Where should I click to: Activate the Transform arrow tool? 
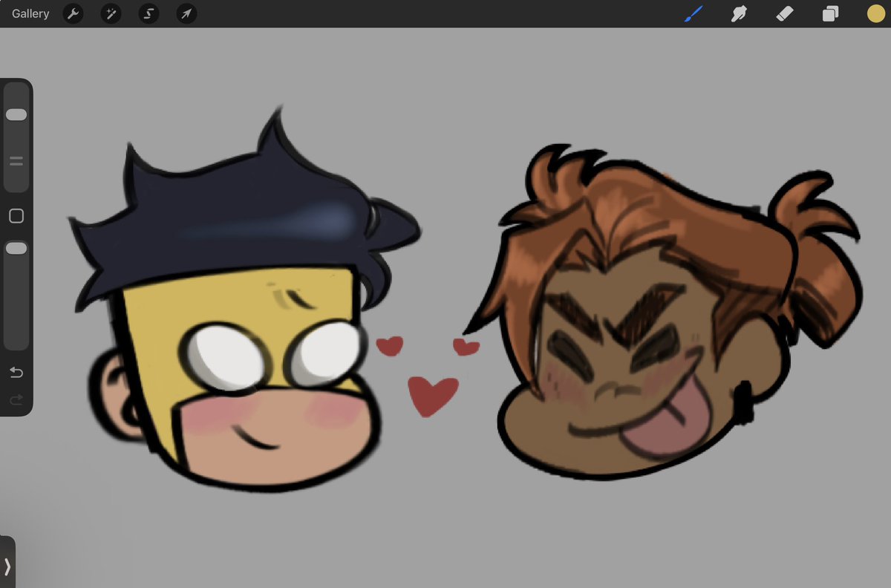(186, 13)
